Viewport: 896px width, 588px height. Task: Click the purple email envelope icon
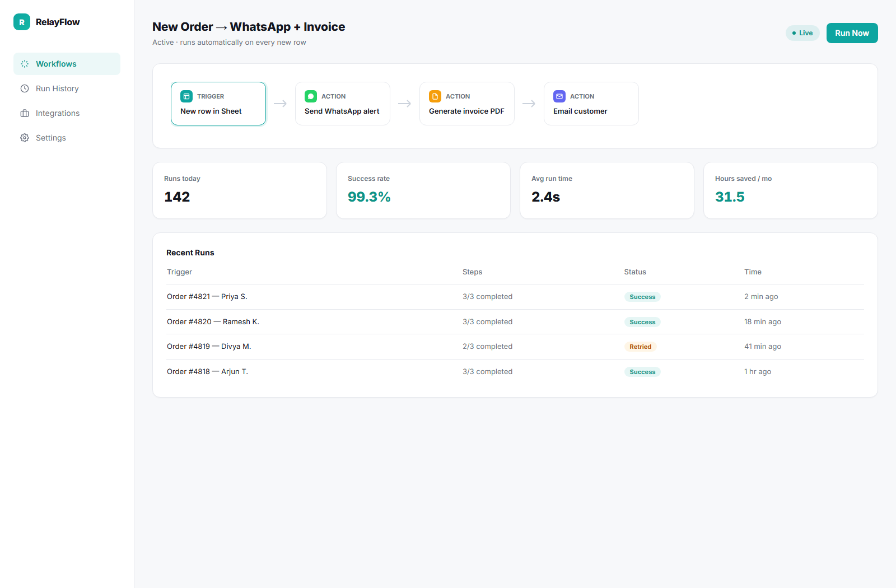[x=559, y=96]
